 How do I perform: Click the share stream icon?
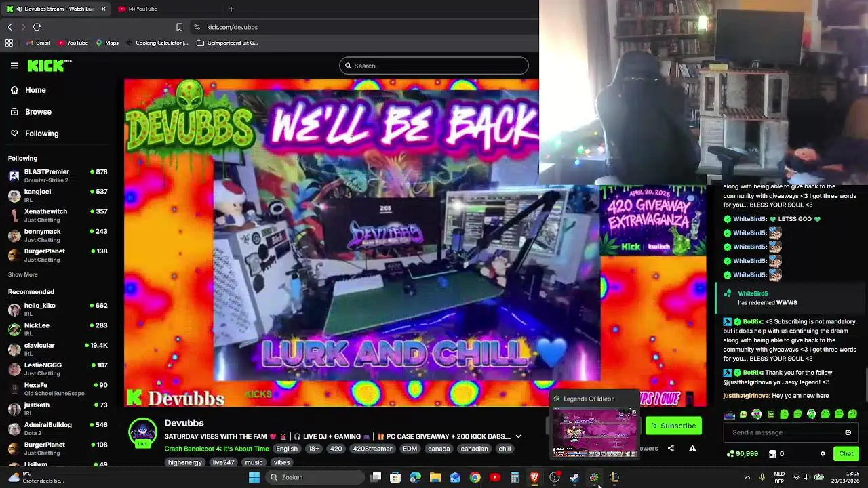pos(671,448)
